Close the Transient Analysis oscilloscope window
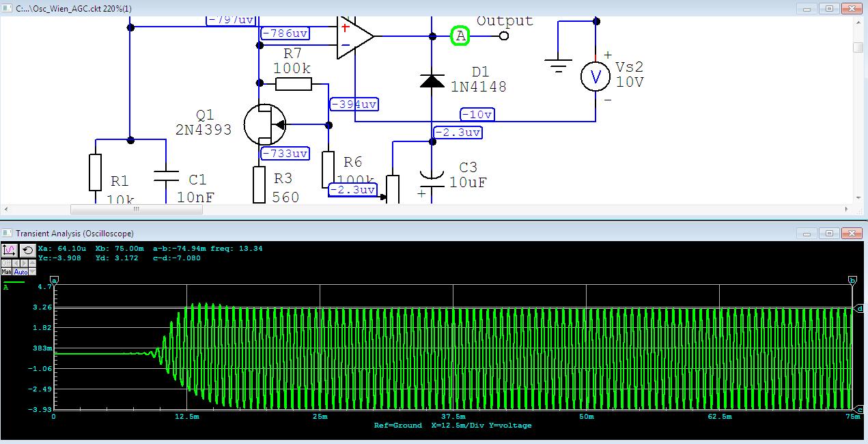This screenshot has height=444, width=868. click(x=852, y=233)
